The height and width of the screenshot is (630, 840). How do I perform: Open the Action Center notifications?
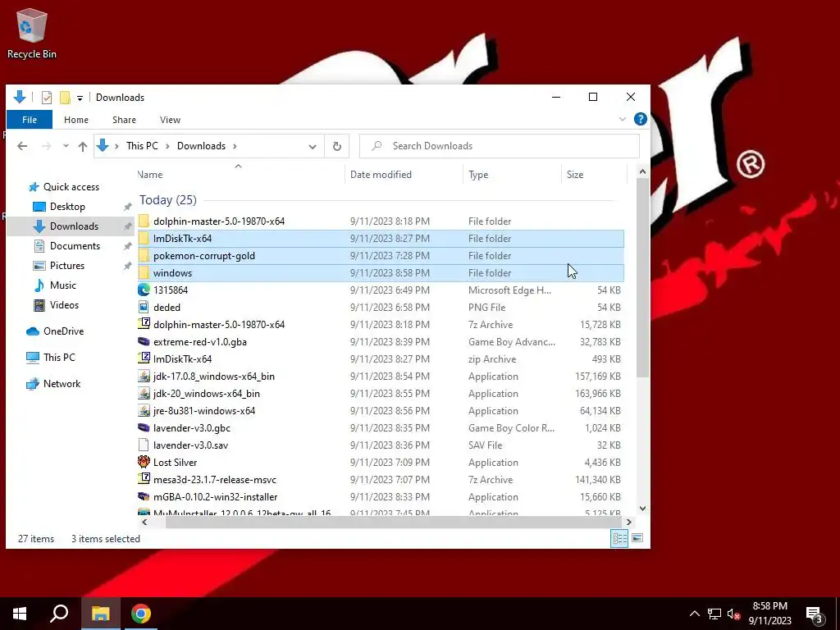pos(815,614)
